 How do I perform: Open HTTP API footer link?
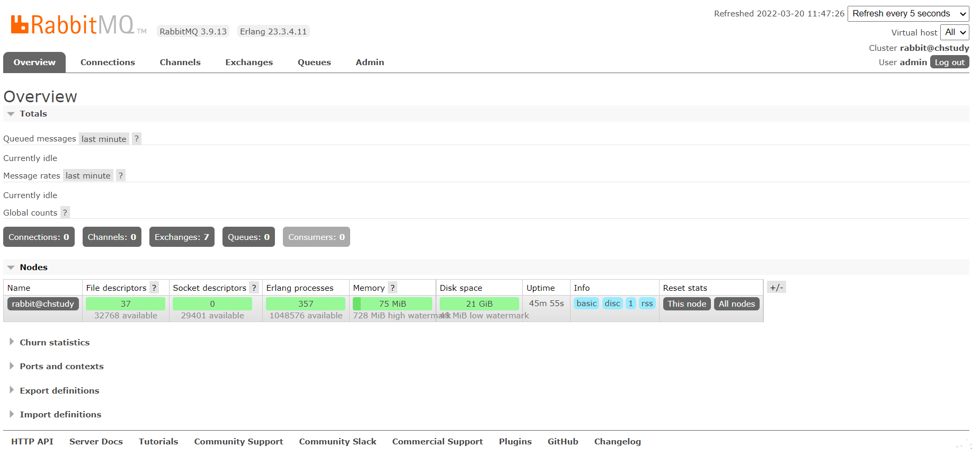tap(32, 441)
